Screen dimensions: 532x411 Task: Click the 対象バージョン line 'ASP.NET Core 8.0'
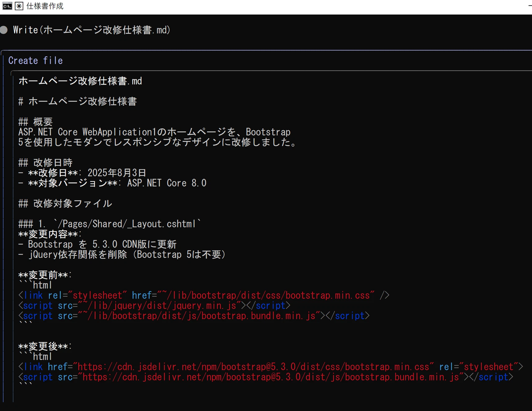[x=113, y=183]
